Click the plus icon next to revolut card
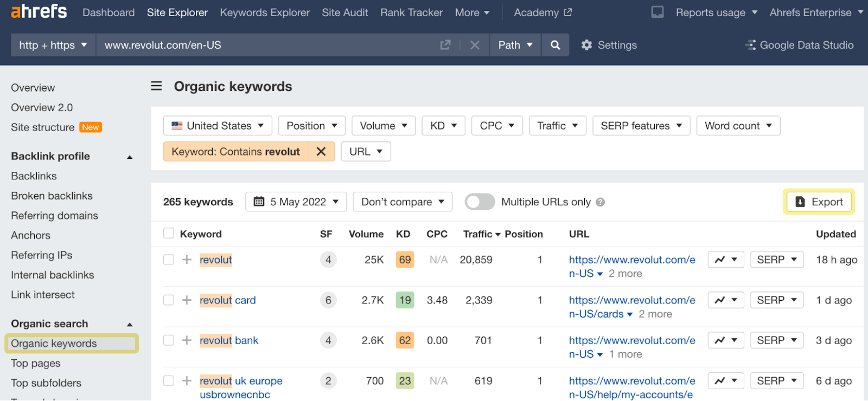 point(187,300)
